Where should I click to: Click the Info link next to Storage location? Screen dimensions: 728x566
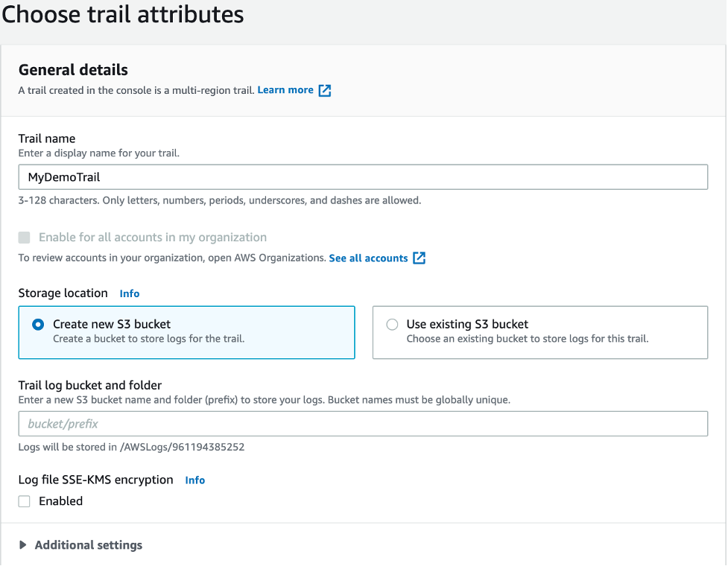pyautogui.click(x=129, y=293)
